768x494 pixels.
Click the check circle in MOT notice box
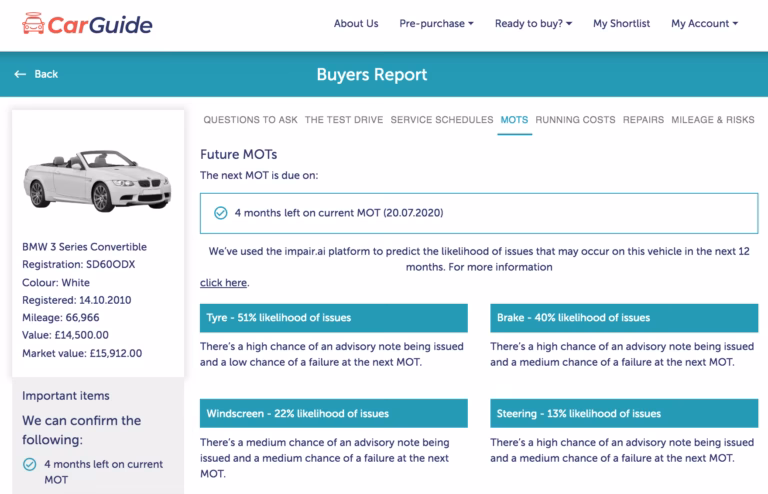pyautogui.click(x=221, y=213)
